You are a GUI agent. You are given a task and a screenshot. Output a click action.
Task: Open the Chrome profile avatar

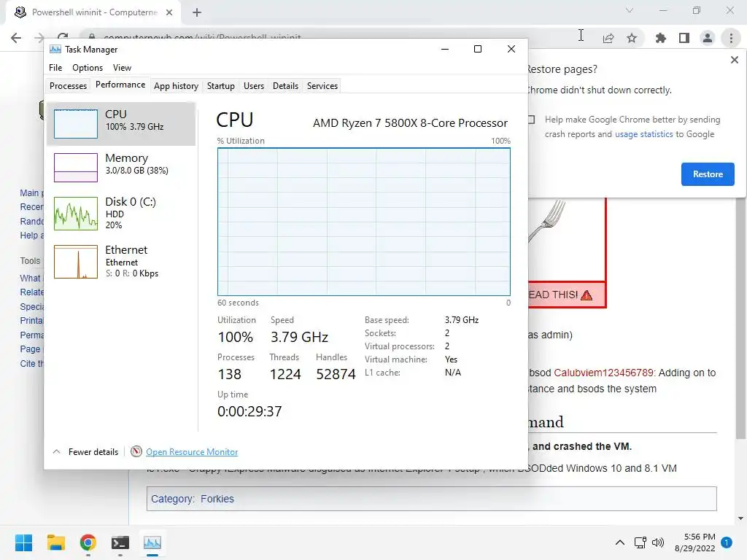tap(708, 38)
